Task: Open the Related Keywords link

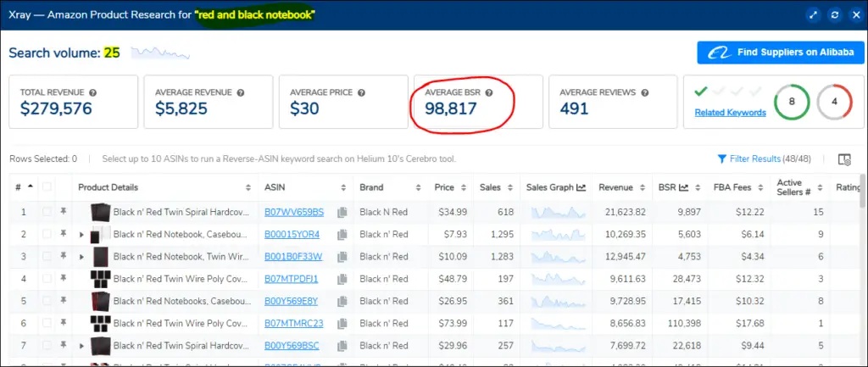Action: pyautogui.click(x=730, y=113)
